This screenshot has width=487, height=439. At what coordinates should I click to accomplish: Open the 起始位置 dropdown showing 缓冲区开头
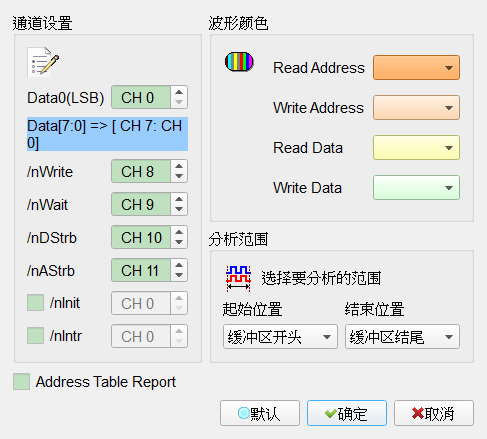(280, 337)
